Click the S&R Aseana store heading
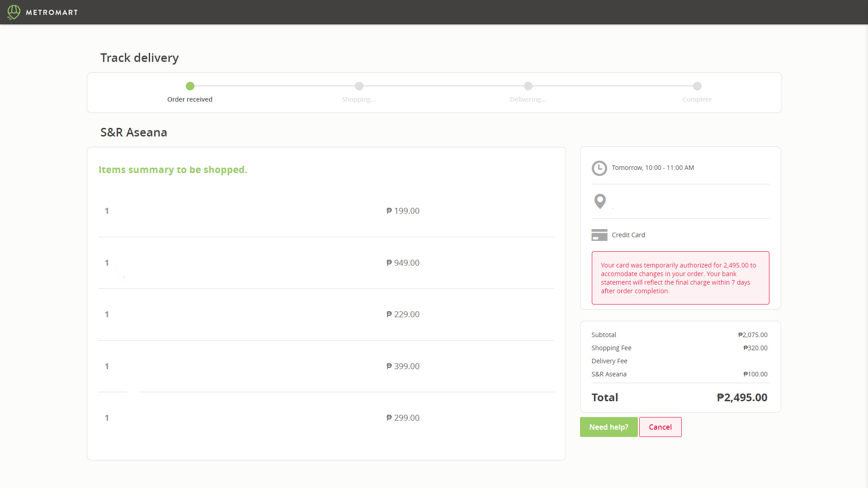The image size is (868, 488). tap(134, 132)
